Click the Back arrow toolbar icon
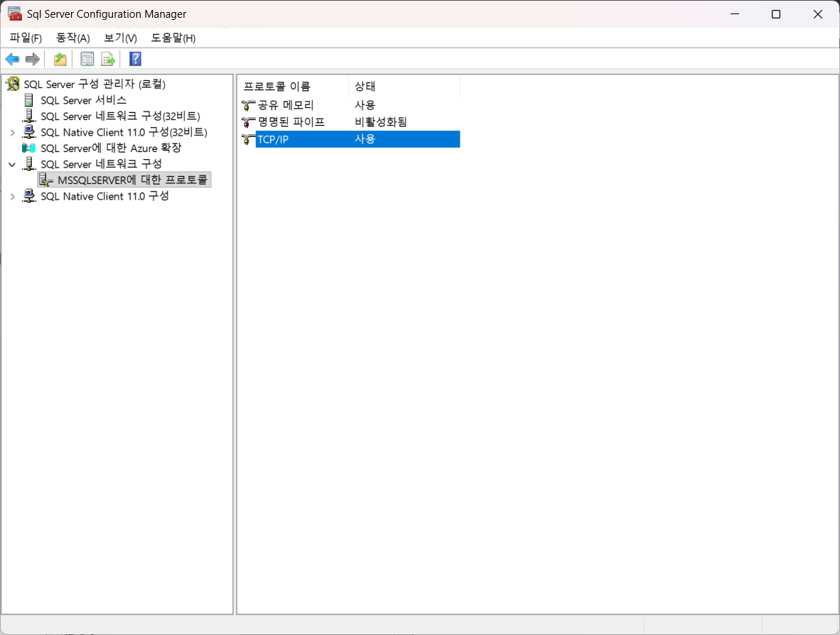840x635 pixels. pyautogui.click(x=12, y=59)
